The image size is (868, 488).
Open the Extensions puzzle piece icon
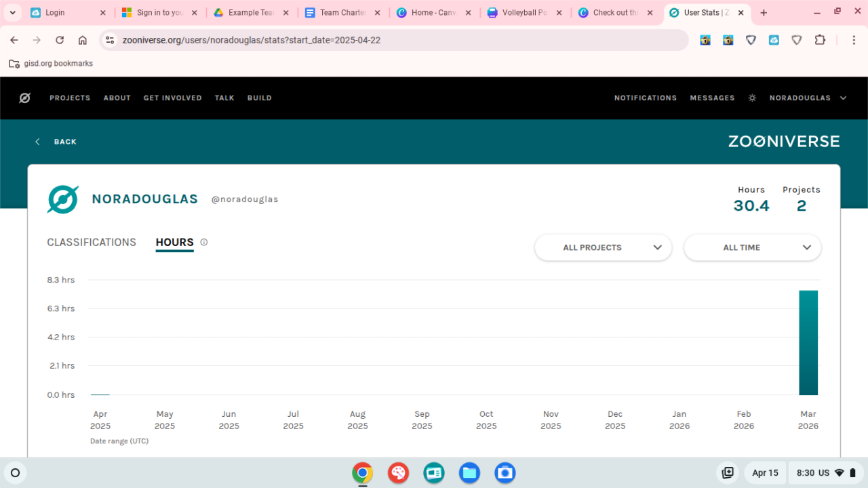point(820,40)
